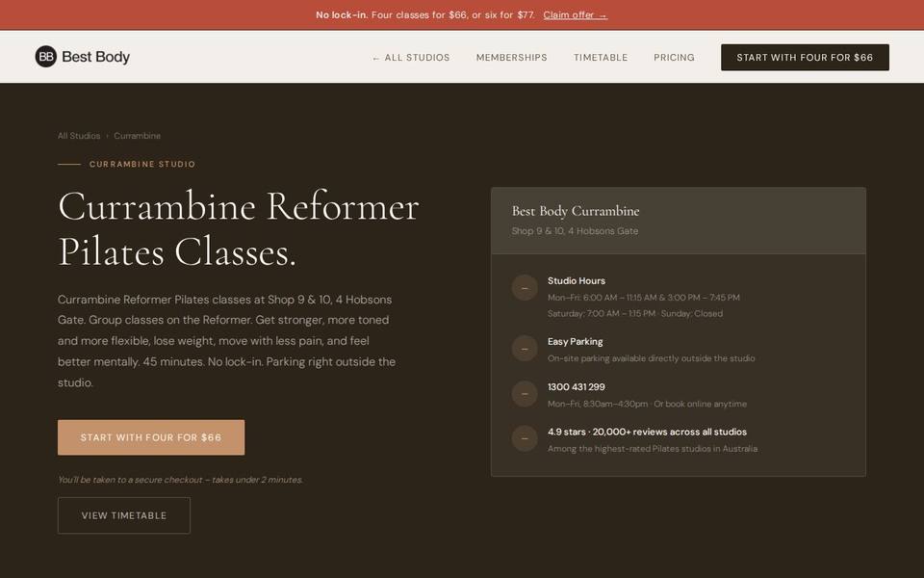Click the round icon beside 1300 431 299
Viewport: 924px width, 578px height.
(x=525, y=394)
